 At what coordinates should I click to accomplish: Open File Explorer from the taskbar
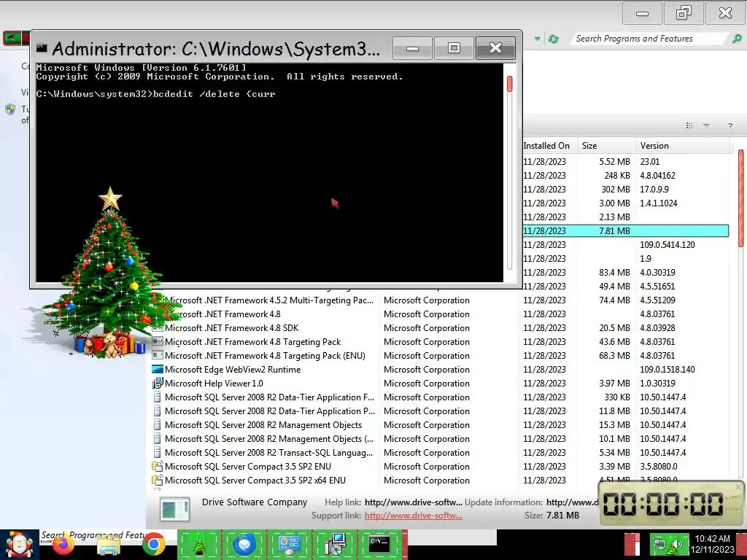click(109, 545)
